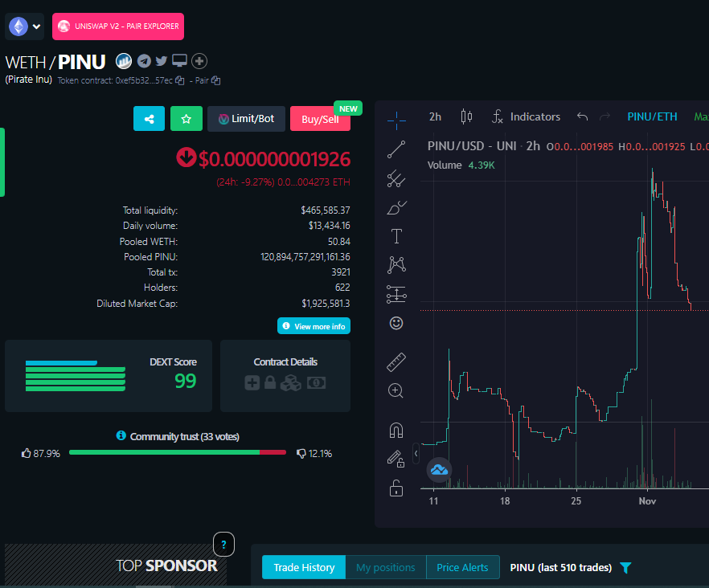Open the Twitter link icon
Image resolution: width=709 pixels, height=588 pixels.
(x=162, y=61)
